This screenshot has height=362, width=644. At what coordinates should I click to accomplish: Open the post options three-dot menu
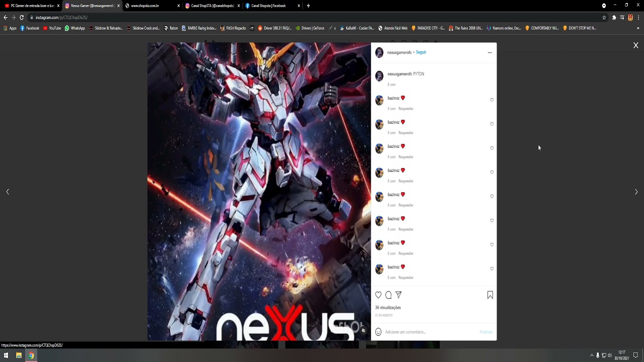(490, 52)
